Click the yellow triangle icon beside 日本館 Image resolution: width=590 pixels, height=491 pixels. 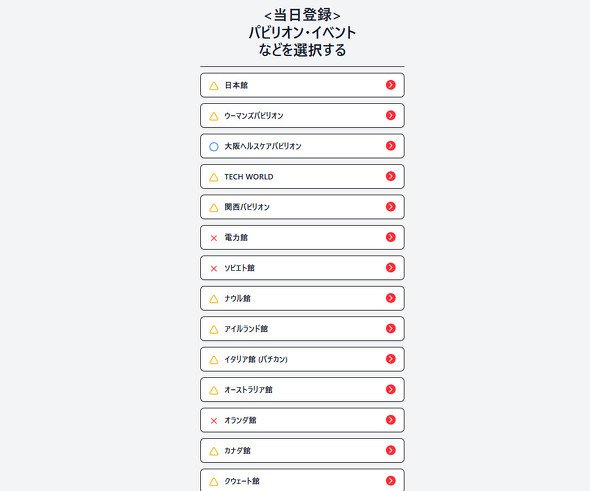214,86
